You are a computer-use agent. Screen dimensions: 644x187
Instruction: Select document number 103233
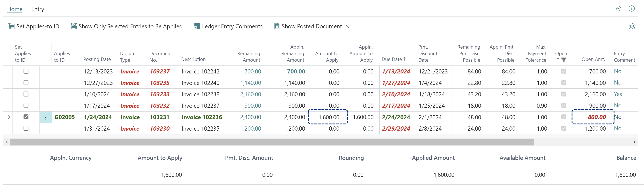point(160,94)
